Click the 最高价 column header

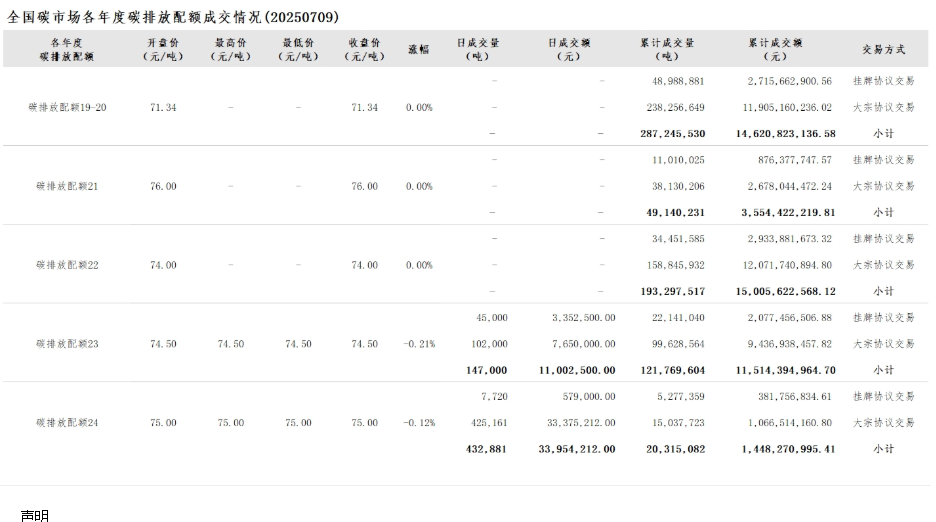click(230, 49)
